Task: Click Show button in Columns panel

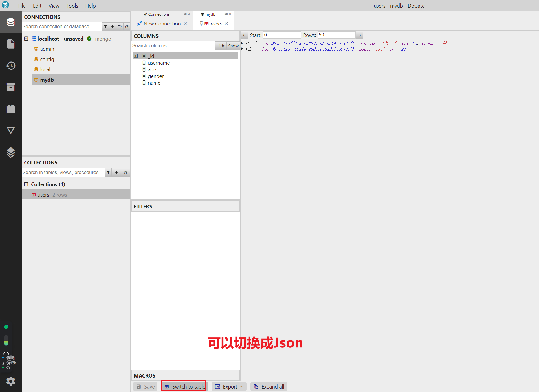Action: click(x=233, y=46)
